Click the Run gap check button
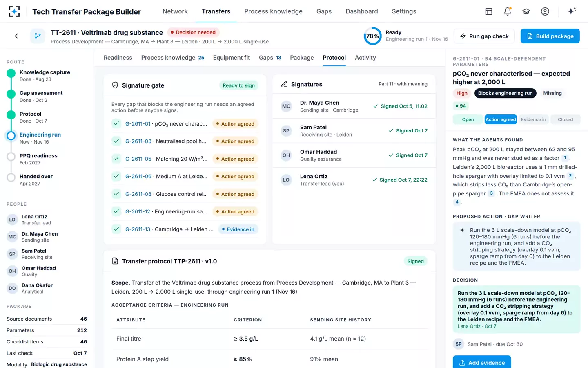 coord(484,36)
